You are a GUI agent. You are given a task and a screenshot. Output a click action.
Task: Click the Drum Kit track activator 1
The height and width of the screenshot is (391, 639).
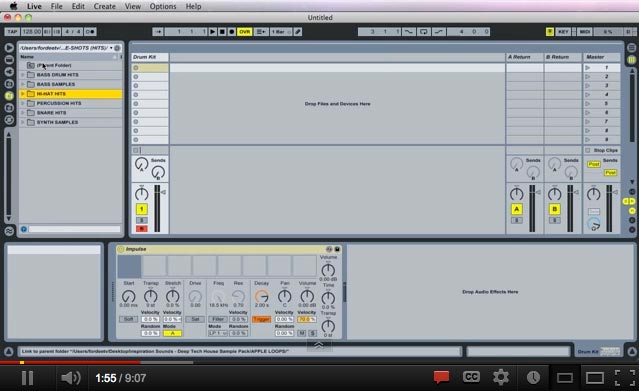tap(141, 210)
